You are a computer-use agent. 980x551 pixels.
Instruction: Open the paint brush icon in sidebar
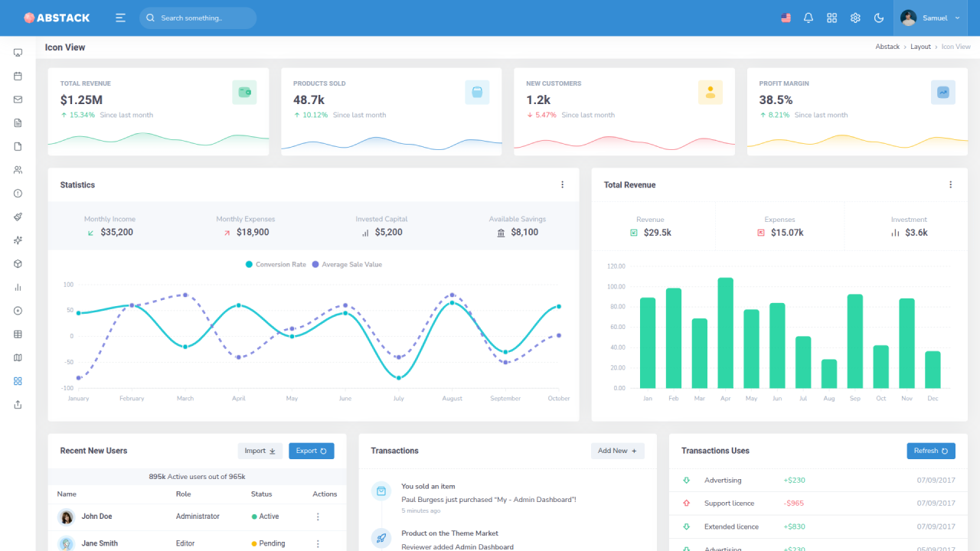pos(18,217)
